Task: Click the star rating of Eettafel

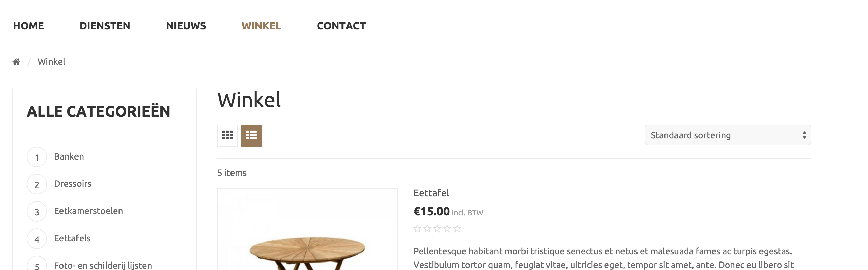Action: [x=437, y=229]
